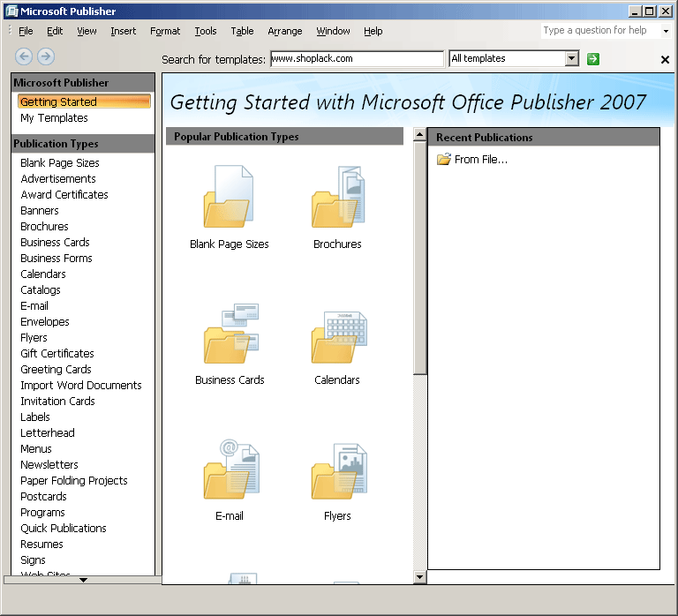Click the Calendars sidebar entry
This screenshot has height=616, width=678.
[x=42, y=274]
